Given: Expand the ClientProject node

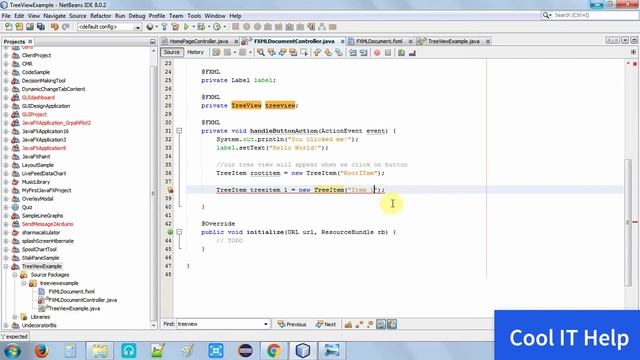Looking at the screenshot, I should (x=6, y=55).
